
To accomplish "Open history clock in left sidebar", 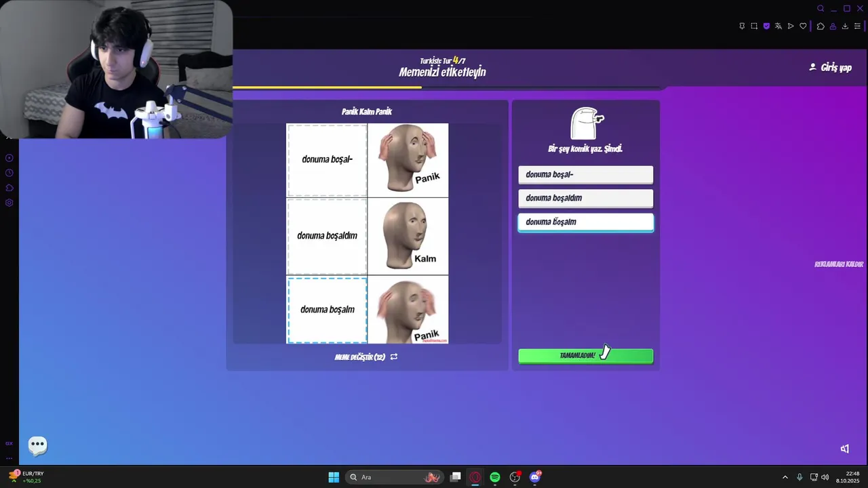I will 9,173.
